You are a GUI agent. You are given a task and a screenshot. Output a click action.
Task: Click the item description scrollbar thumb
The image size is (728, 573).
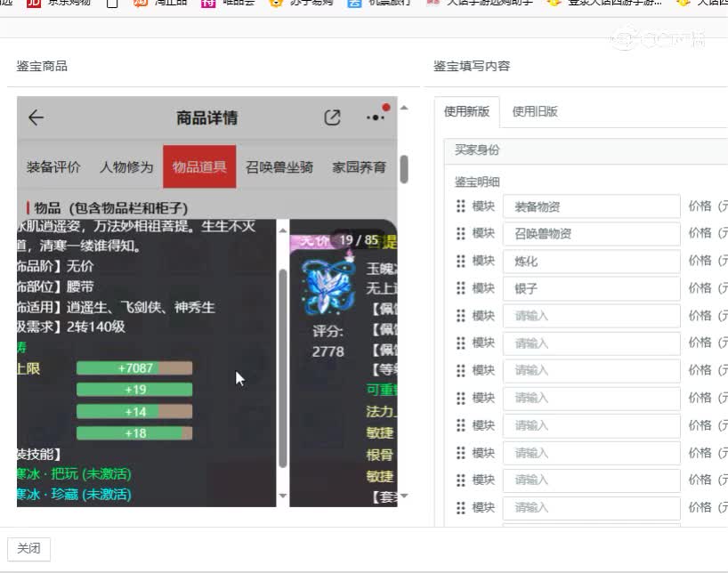pos(283,368)
